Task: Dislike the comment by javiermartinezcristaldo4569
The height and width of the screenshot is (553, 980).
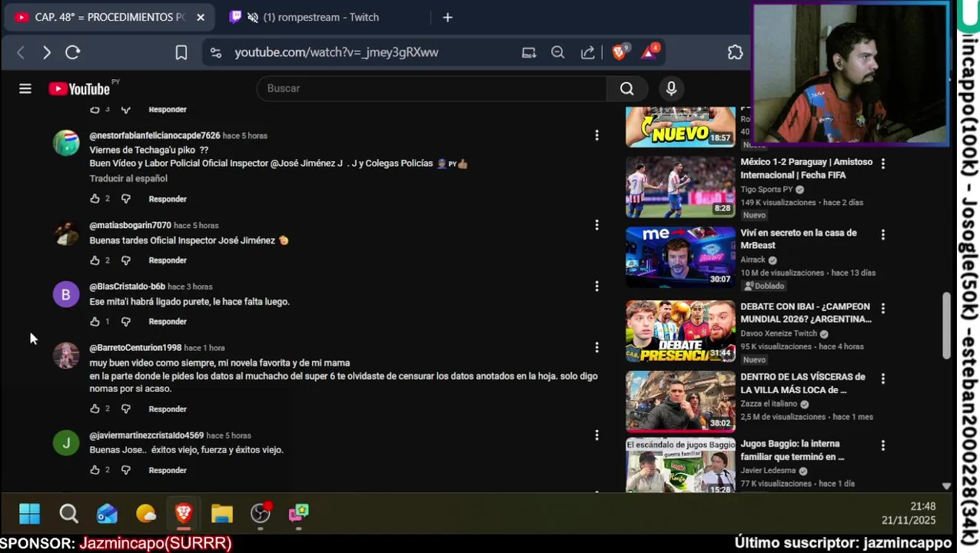Action: pyautogui.click(x=126, y=470)
